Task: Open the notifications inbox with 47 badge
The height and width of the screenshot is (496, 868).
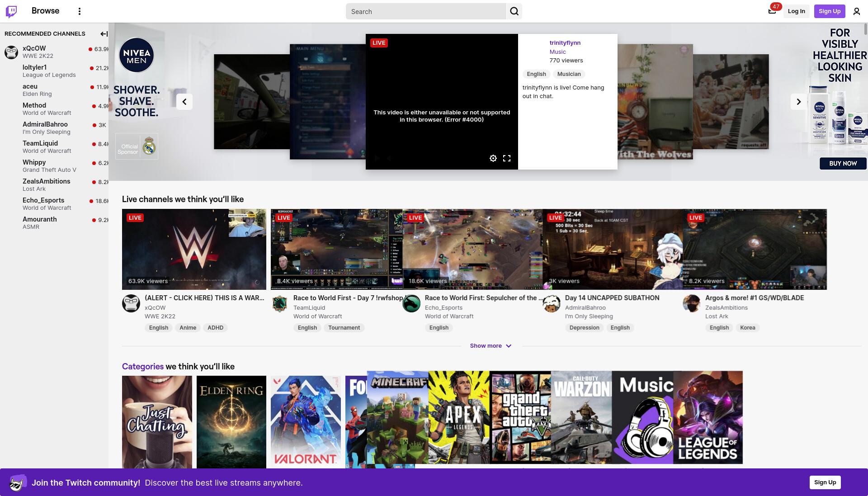Action: coord(772,11)
